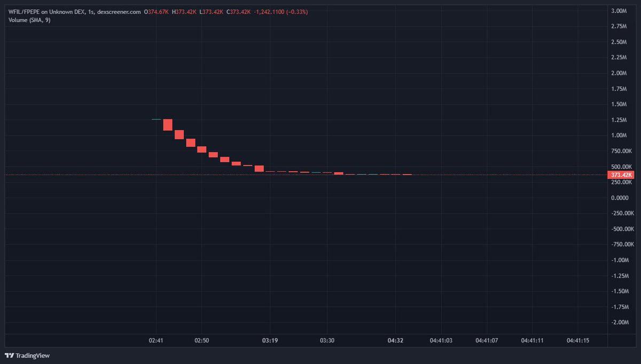Click the -1.75M price axis label

(x=620, y=307)
